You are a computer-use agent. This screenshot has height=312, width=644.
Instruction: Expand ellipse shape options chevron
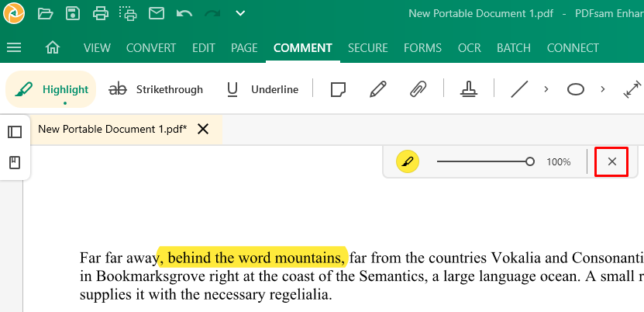pyautogui.click(x=602, y=89)
